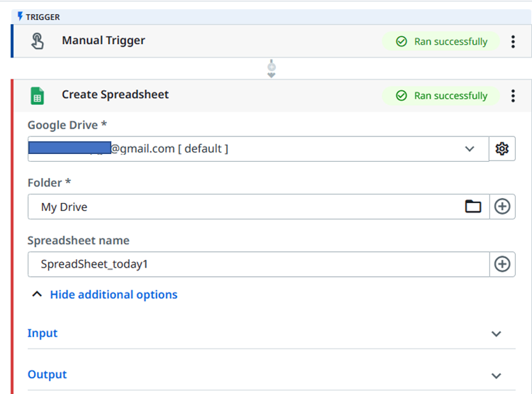Click the add-step connector between steps
The image size is (532, 394).
coord(271,69)
